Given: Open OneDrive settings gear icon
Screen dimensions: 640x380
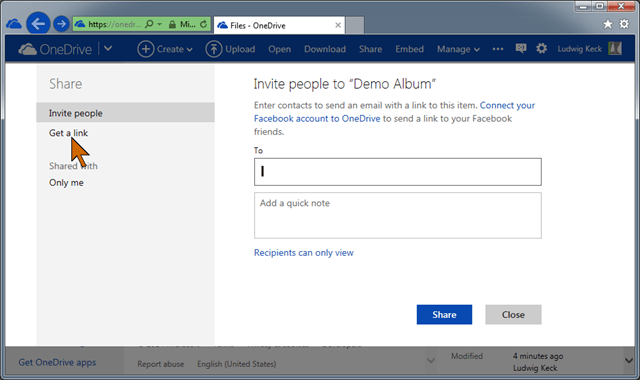Looking at the screenshot, I should [542, 49].
